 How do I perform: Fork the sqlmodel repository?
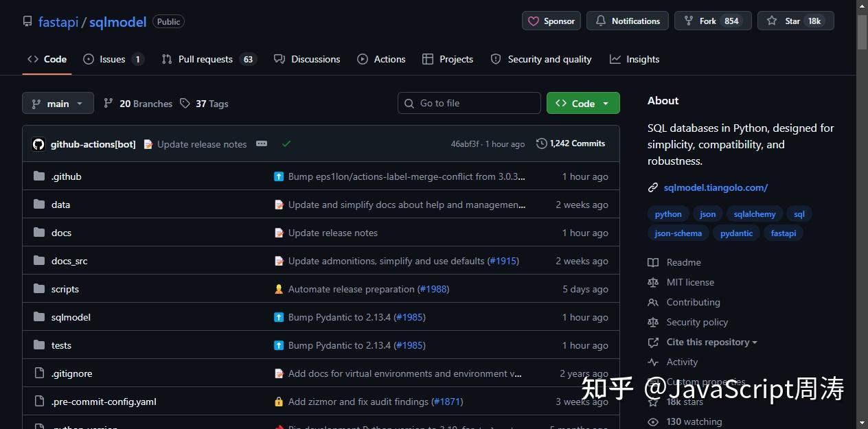(x=713, y=21)
